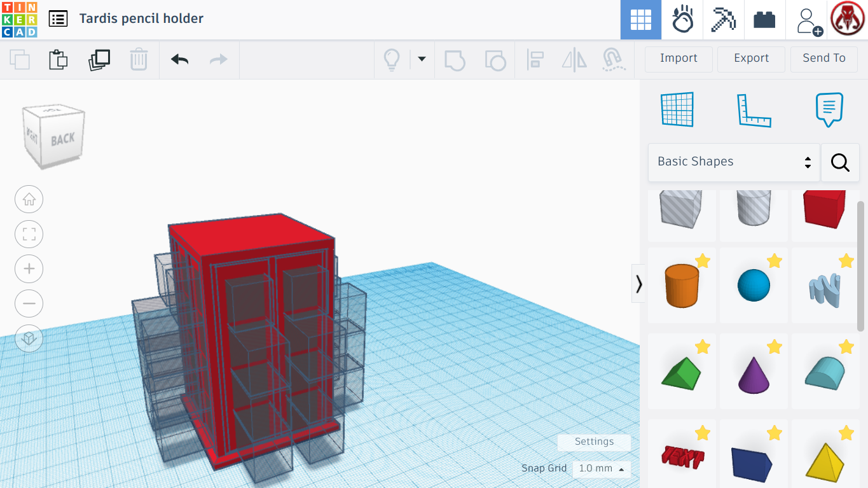Select the Notes tool
The height and width of the screenshot is (488, 868).
pos(829,109)
